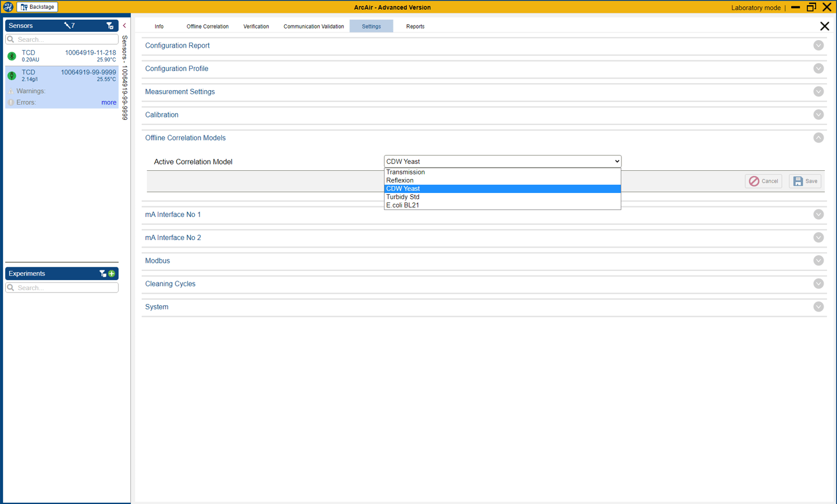
Task: Choose Transmission from the model list
Action: (502, 172)
